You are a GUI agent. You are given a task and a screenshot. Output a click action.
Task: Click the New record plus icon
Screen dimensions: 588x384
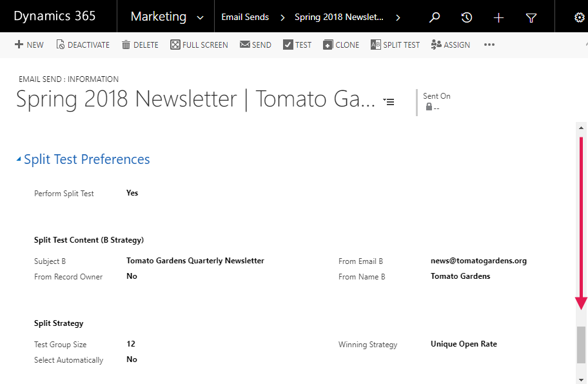click(x=19, y=45)
